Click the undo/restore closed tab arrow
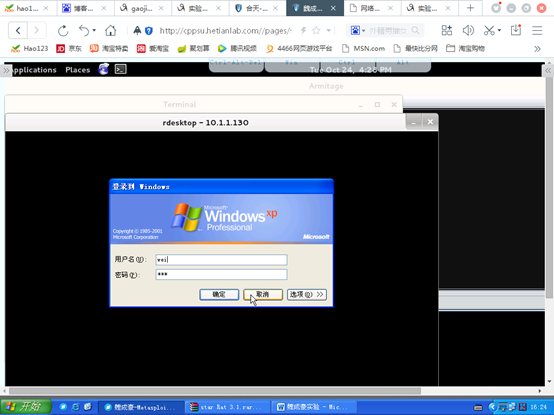 point(84,31)
